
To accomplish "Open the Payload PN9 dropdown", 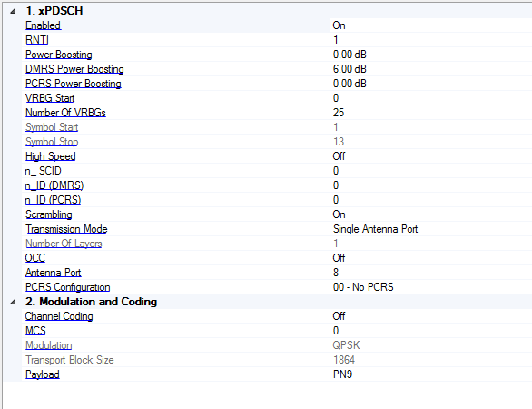I will pos(431,374).
